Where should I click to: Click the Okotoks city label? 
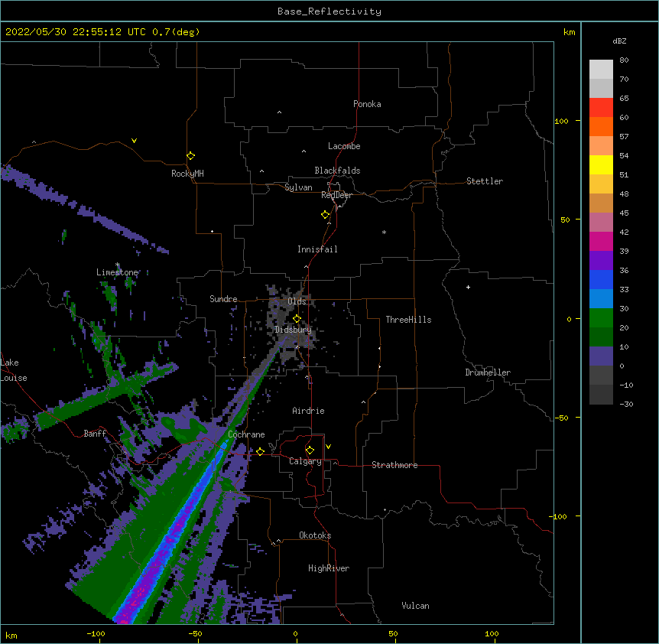[315, 535]
